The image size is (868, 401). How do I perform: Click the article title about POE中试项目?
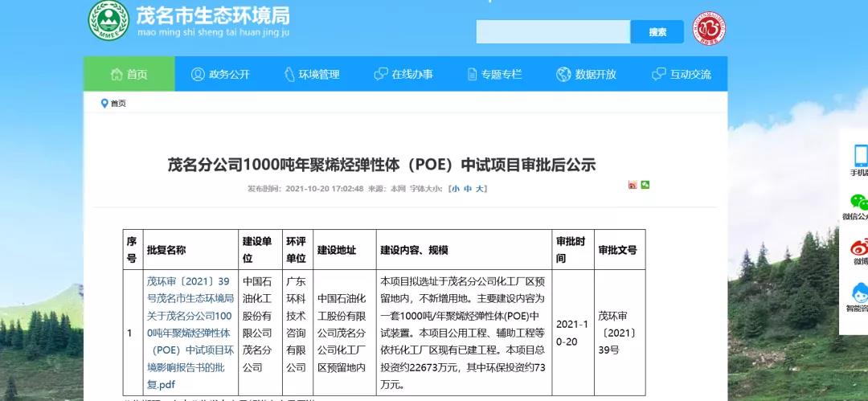coord(382,165)
